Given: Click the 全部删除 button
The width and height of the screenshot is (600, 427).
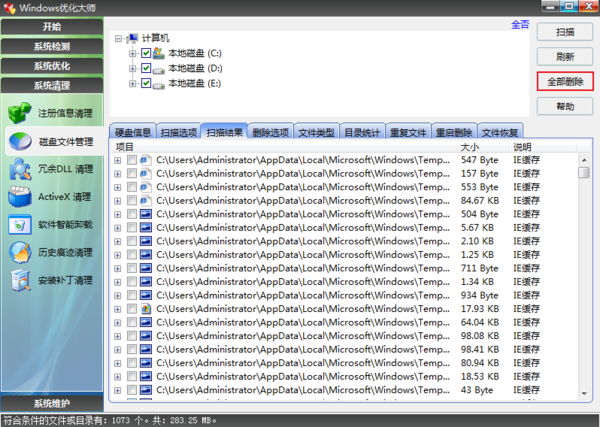Looking at the screenshot, I should [565, 81].
